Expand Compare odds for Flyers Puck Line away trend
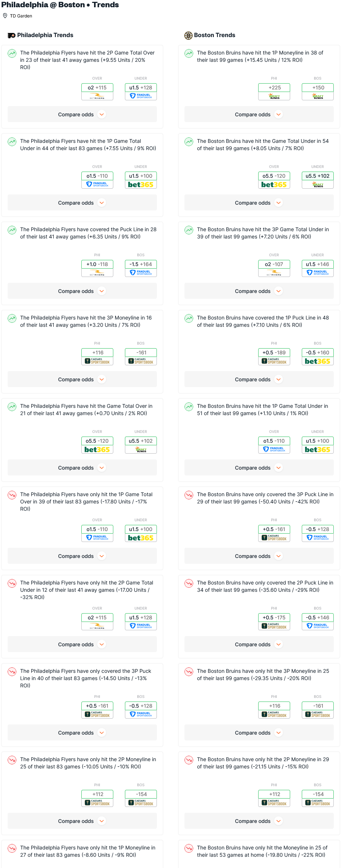Viewport: 341px width, 868px height. pos(82,291)
